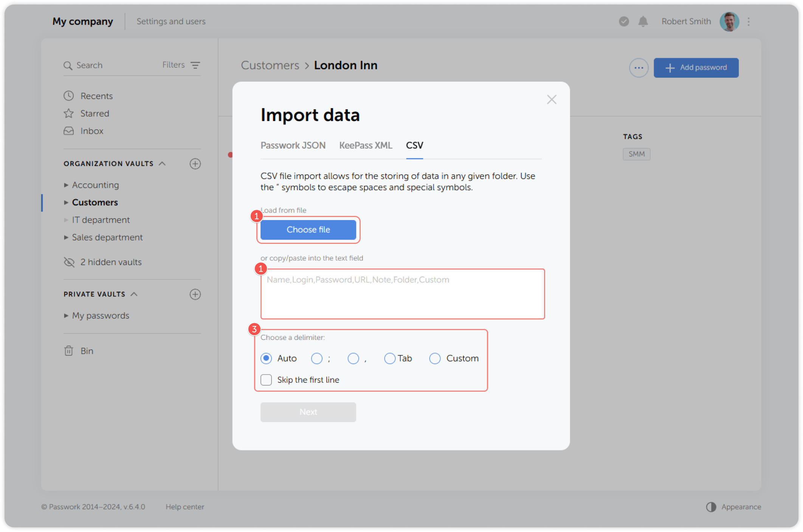Open the Inbox

coord(91,131)
